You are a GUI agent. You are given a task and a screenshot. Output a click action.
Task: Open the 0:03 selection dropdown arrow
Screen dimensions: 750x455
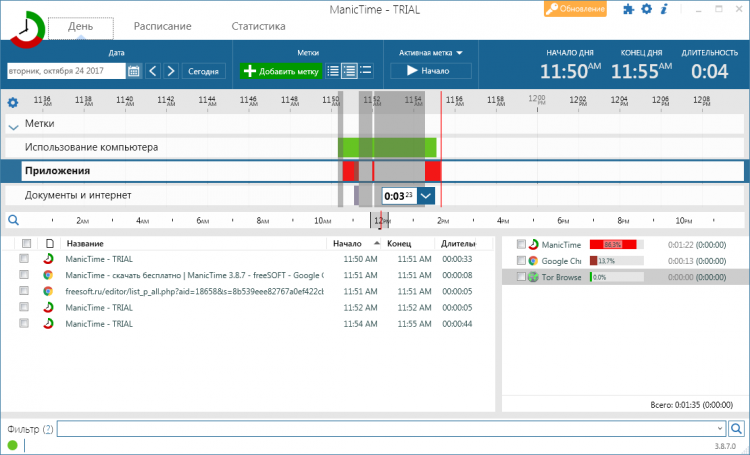point(426,196)
